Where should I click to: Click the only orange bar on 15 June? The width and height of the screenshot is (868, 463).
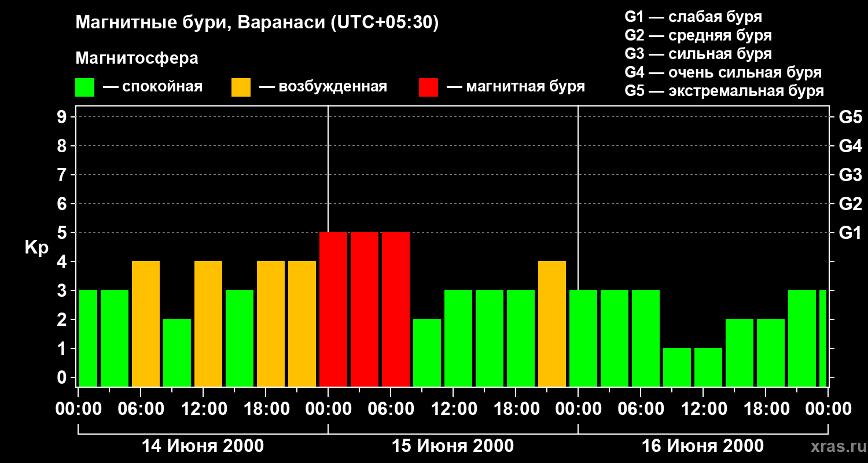(x=552, y=324)
